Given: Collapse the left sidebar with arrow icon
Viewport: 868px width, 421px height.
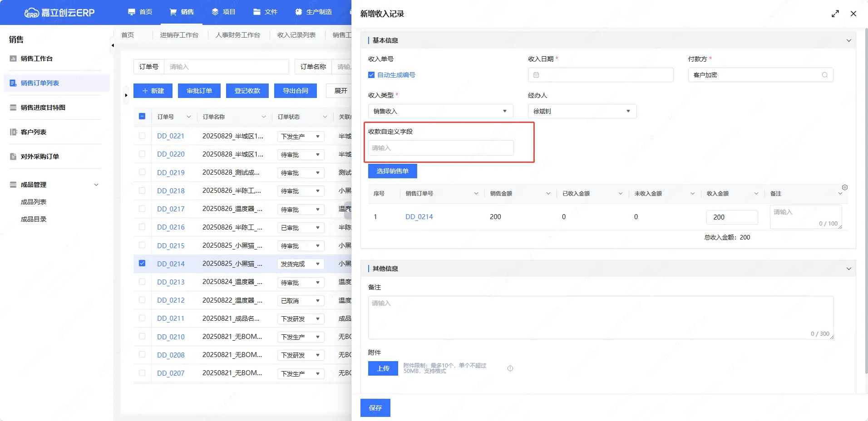Looking at the screenshot, I should click(113, 45).
